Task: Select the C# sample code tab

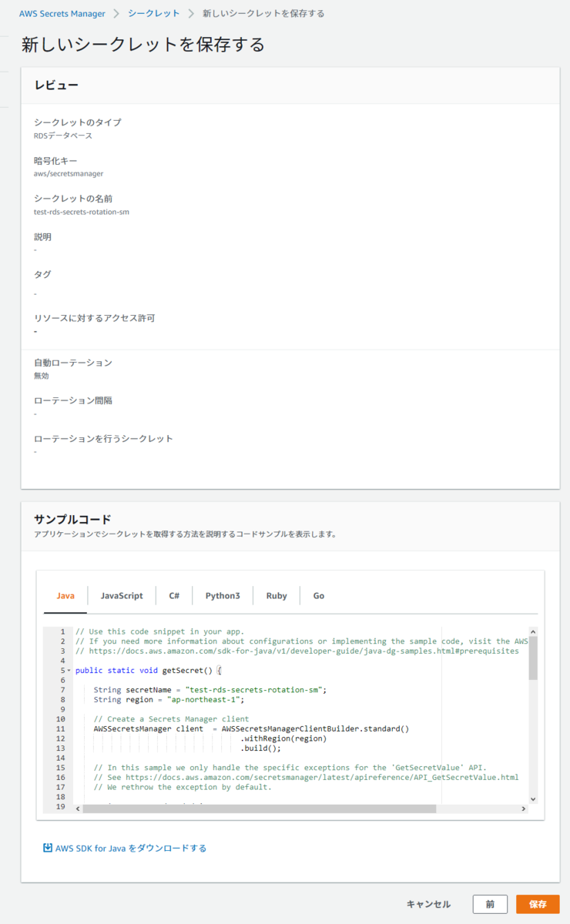Action: point(174,596)
